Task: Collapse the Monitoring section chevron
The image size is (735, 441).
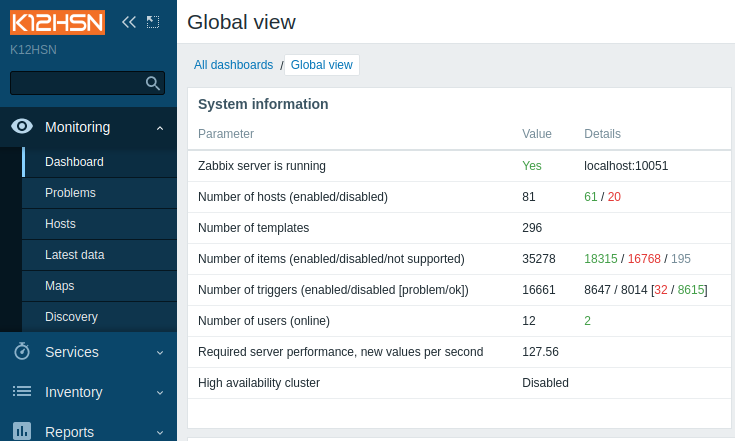Action: [160, 127]
